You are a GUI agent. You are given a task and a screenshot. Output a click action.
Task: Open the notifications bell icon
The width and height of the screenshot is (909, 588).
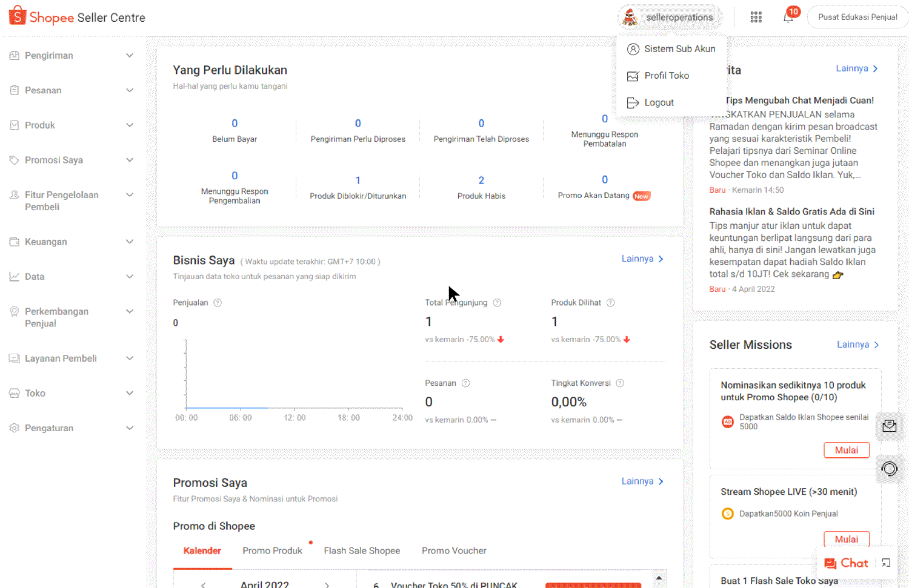(x=788, y=18)
